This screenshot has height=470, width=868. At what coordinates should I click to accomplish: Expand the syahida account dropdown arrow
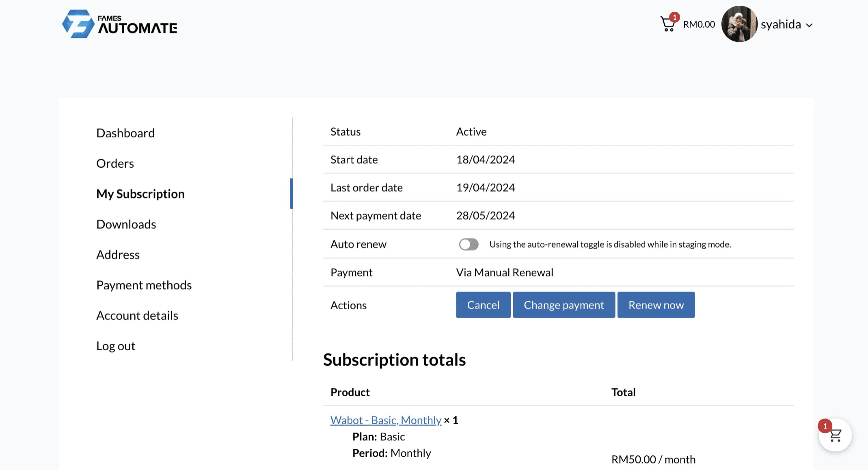pyautogui.click(x=809, y=25)
